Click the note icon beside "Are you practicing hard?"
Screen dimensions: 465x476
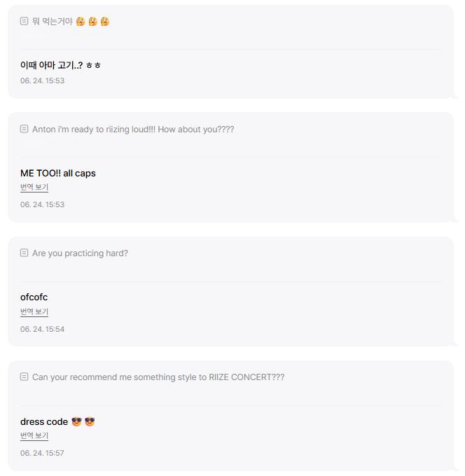(25, 253)
